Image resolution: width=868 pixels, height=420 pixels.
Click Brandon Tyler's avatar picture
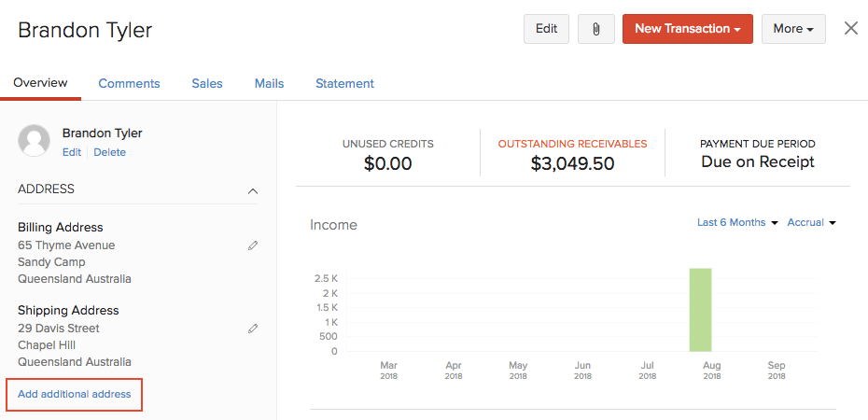[x=34, y=141]
